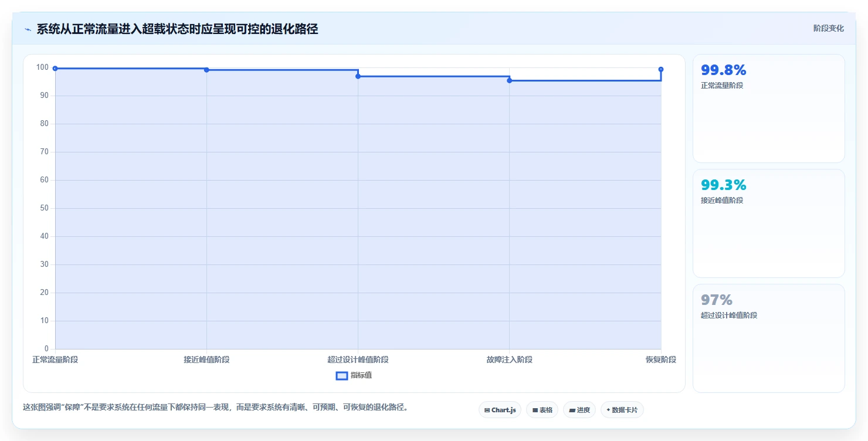Click the data point at 正常流量阶段

pyautogui.click(x=55, y=69)
